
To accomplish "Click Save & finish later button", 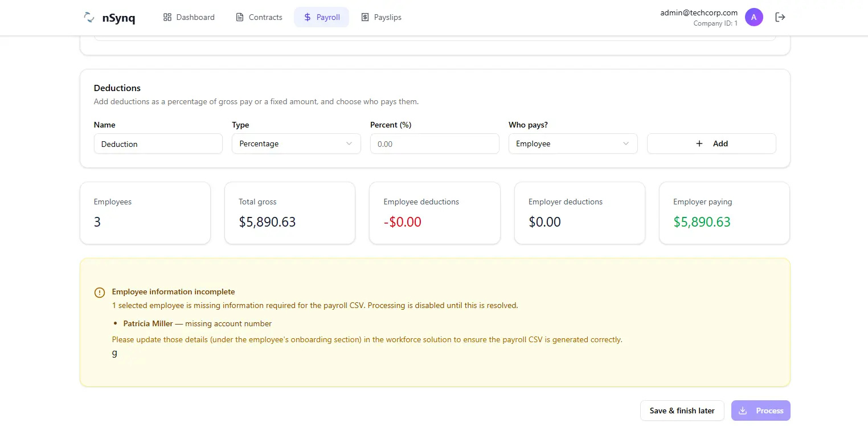I will [x=682, y=411].
